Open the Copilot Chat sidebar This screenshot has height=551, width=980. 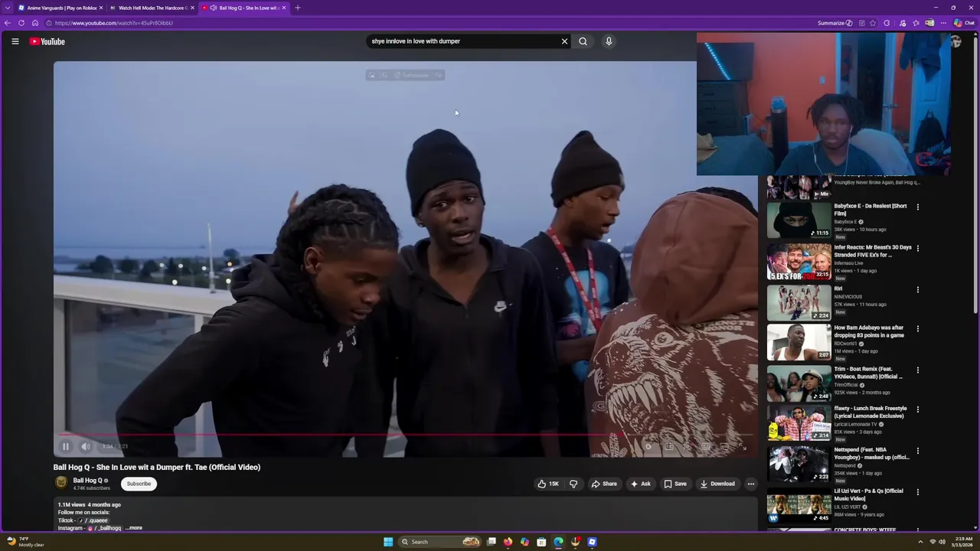tap(964, 23)
